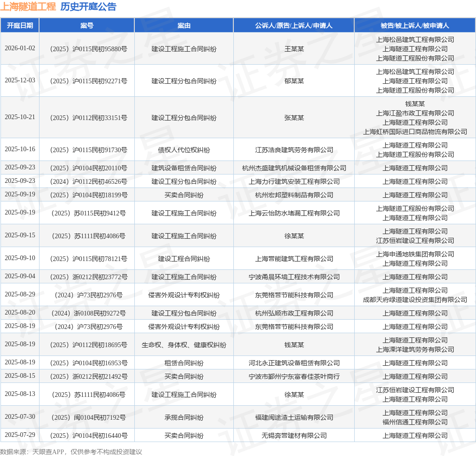
Task: Select plaintiff 宁波市鄞州宁东富春佳茶叶商行
Action: (x=294, y=377)
